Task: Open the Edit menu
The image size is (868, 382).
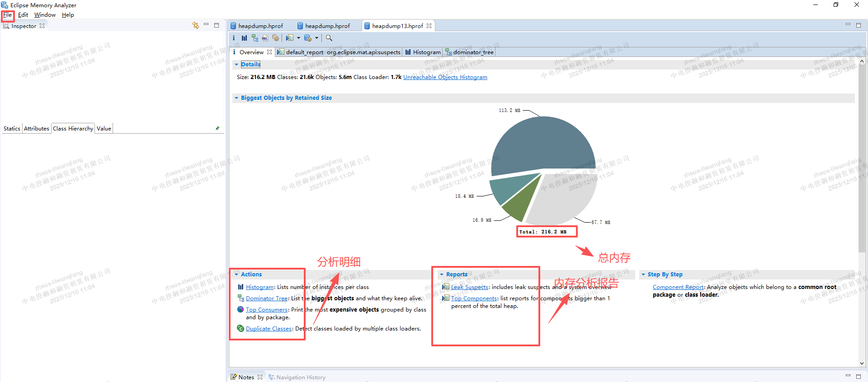Action: click(x=23, y=15)
